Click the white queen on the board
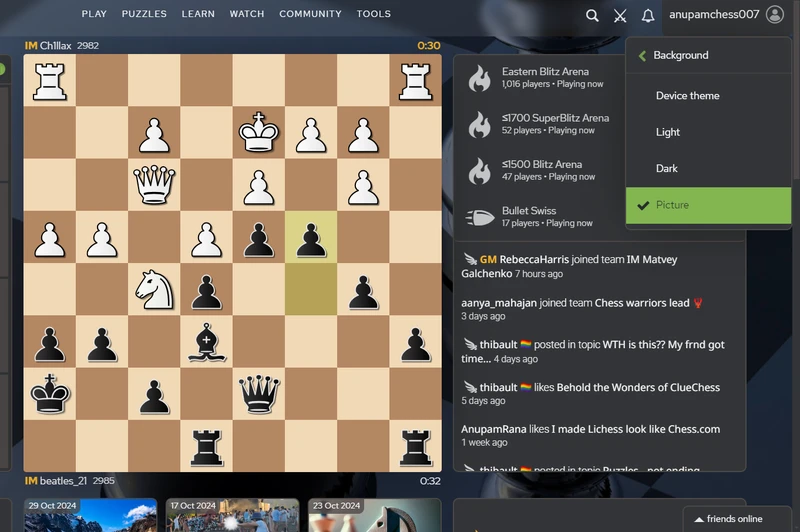This screenshot has width=800, height=532. (154, 184)
